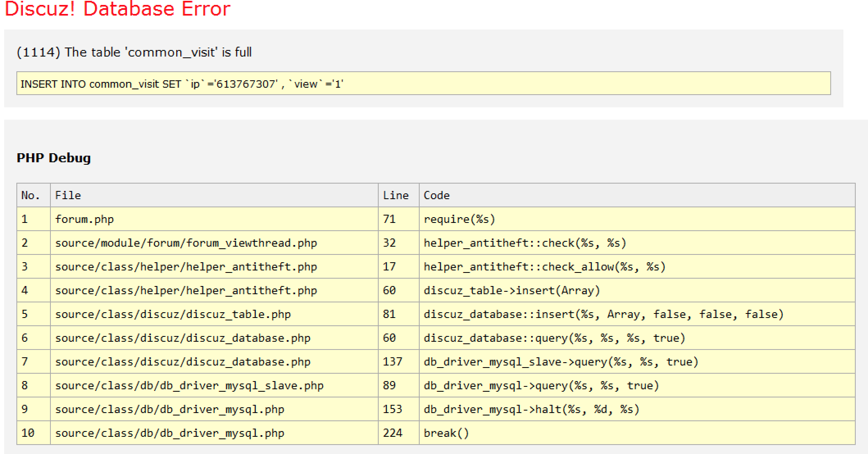
Task: Click discuz_database.php cell in row 7
Action: (x=214, y=361)
